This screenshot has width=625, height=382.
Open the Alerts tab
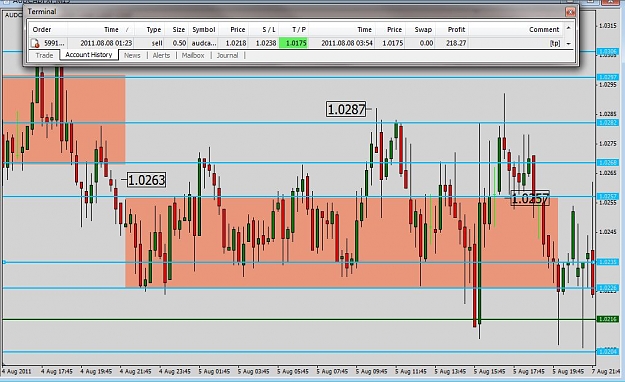coord(161,55)
